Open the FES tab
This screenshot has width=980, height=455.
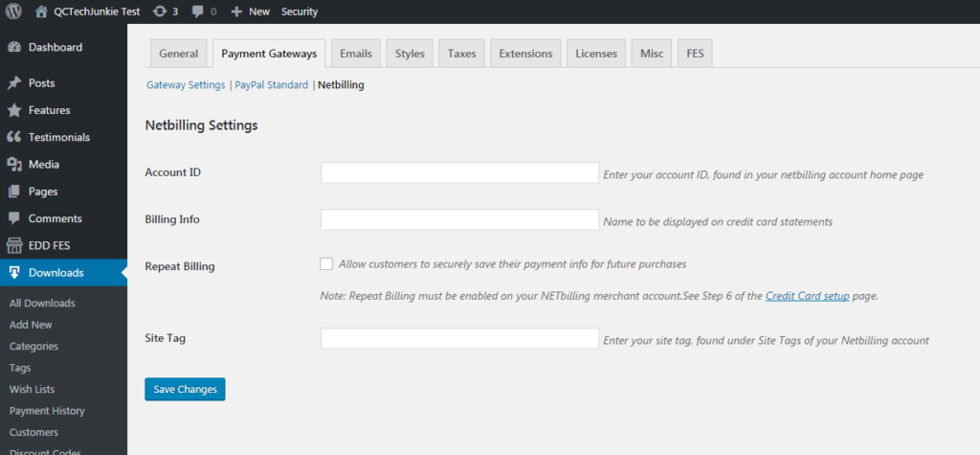pos(695,54)
